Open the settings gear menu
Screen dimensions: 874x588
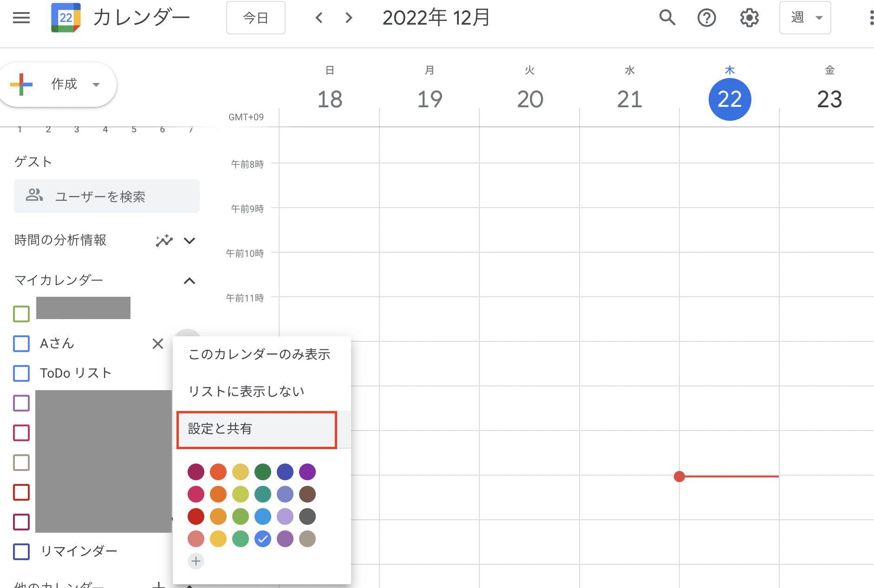pos(749,18)
